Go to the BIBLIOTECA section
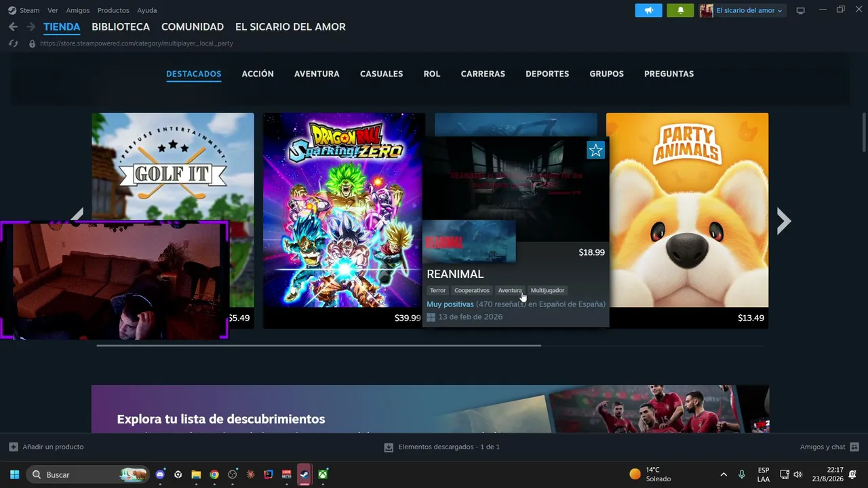The image size is (868, 488). click(x=121, y=27)
